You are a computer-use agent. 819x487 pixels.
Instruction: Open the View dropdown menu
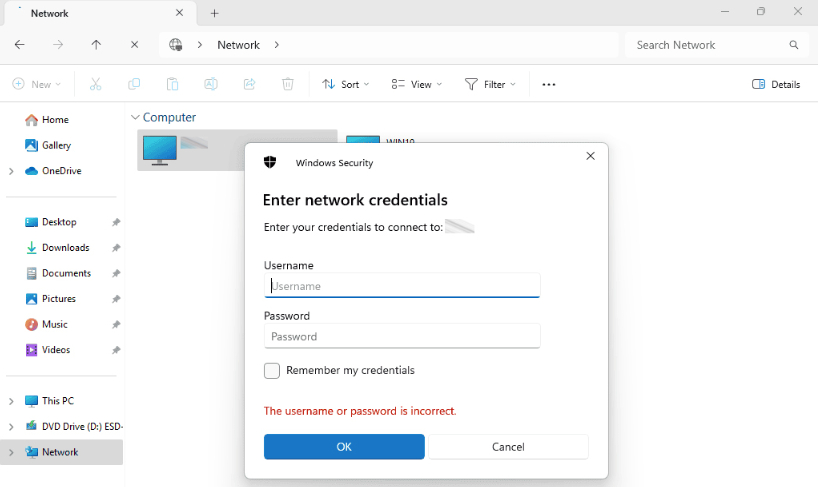pyautogui.click(x=417, y=85)
